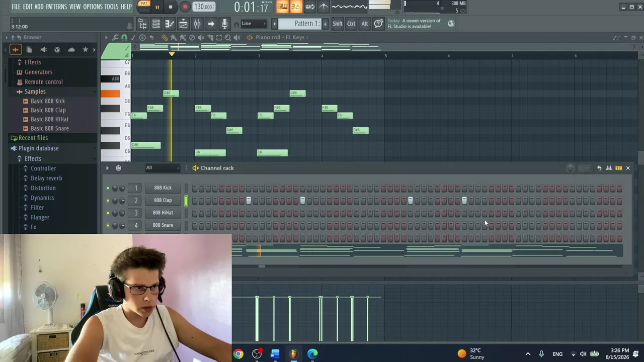Toggle the 808 HiHat channel mute LED

[108, 213]
